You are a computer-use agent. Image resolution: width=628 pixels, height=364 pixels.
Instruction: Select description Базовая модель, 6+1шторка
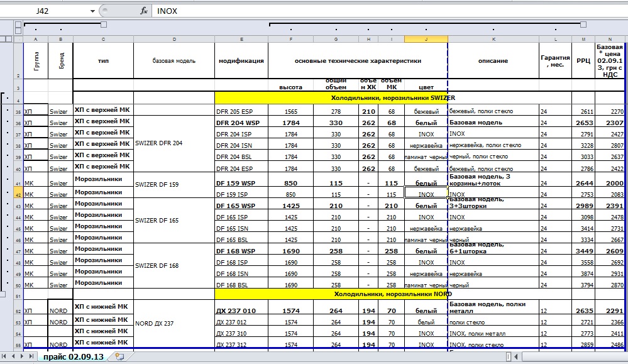493,248
